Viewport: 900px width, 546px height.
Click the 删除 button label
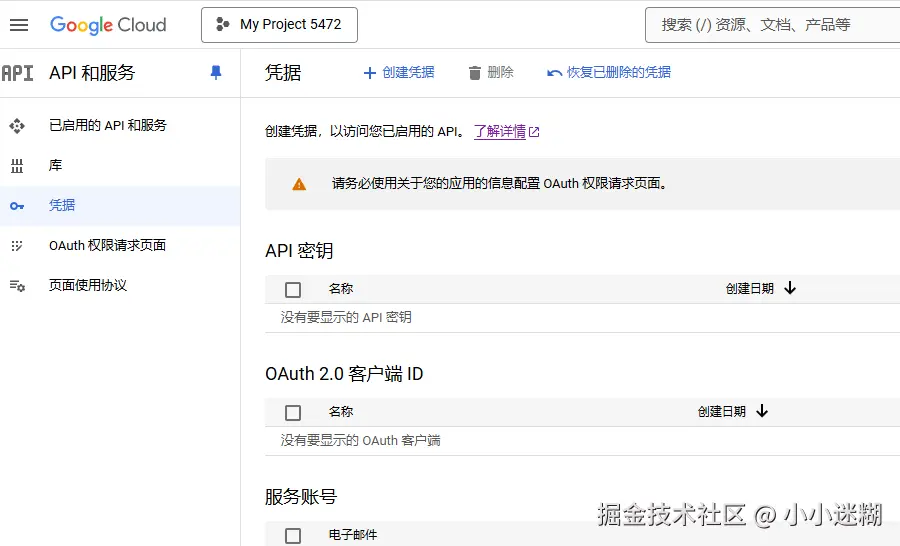point(501,72)
